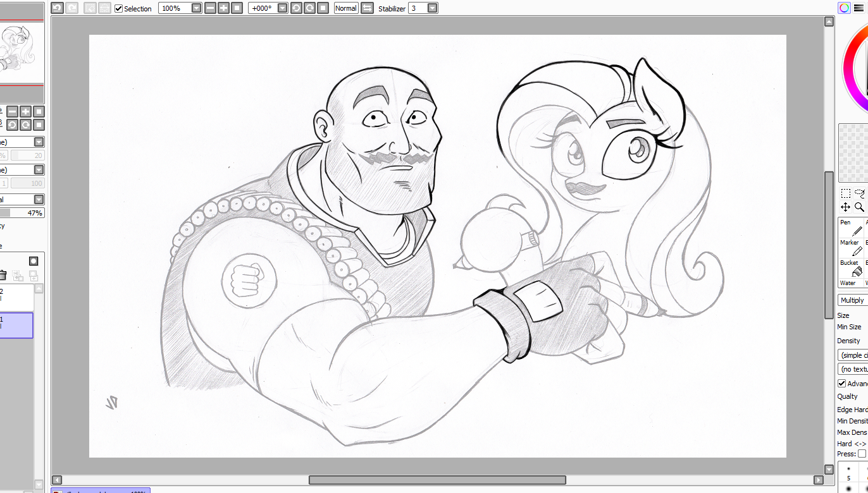Click the Undo arrow in the top toolbar
This screenshot has height=493, width=868.
click(x=57, y=8)
